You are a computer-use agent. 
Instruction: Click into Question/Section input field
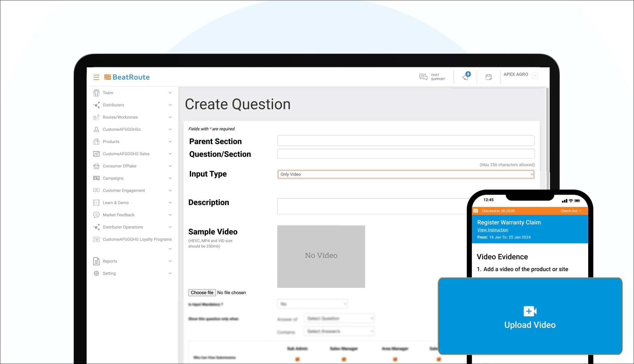(406, 153)
